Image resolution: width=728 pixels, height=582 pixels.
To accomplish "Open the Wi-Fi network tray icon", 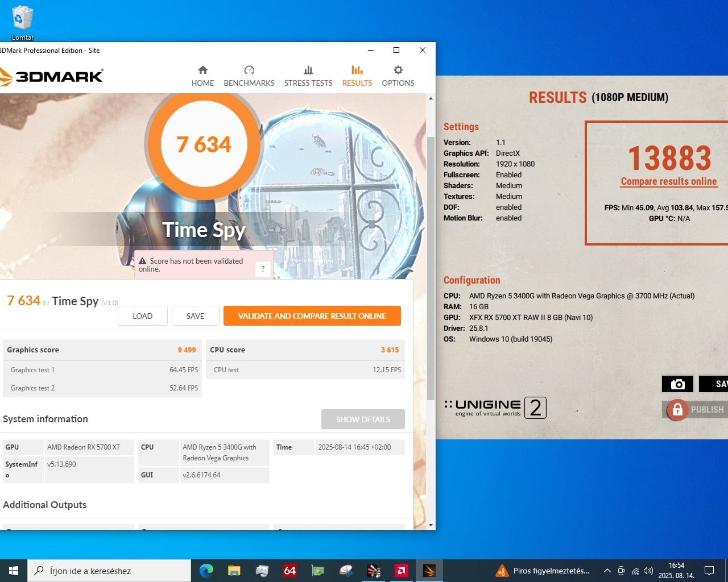I will click(x=635, y=571).
